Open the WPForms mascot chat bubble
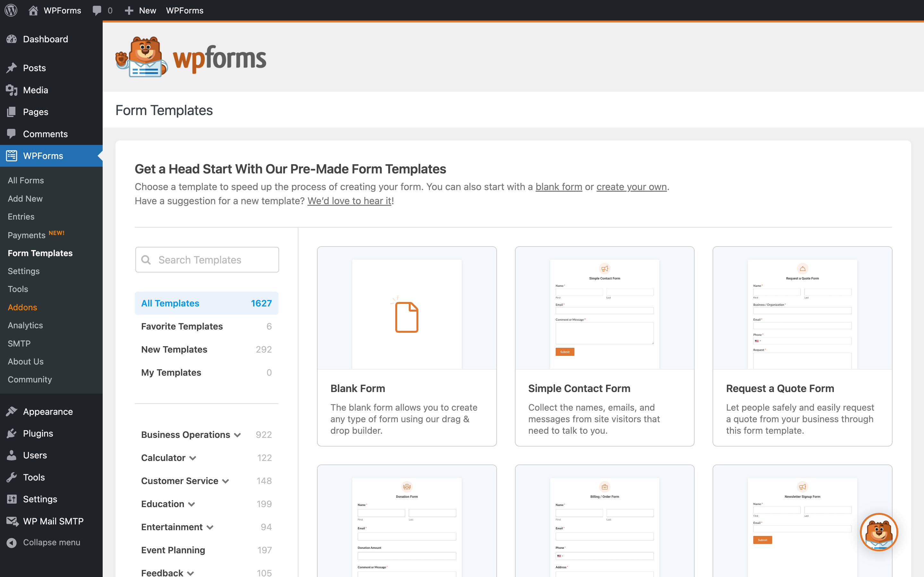Screen dimensions: 924x577 click(879, 531)
